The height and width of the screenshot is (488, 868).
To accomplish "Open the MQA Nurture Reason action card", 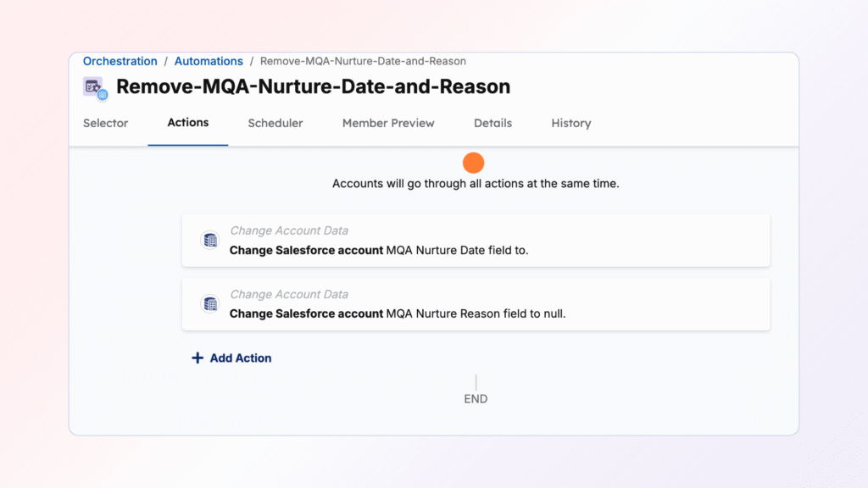I will pos(476,303).
